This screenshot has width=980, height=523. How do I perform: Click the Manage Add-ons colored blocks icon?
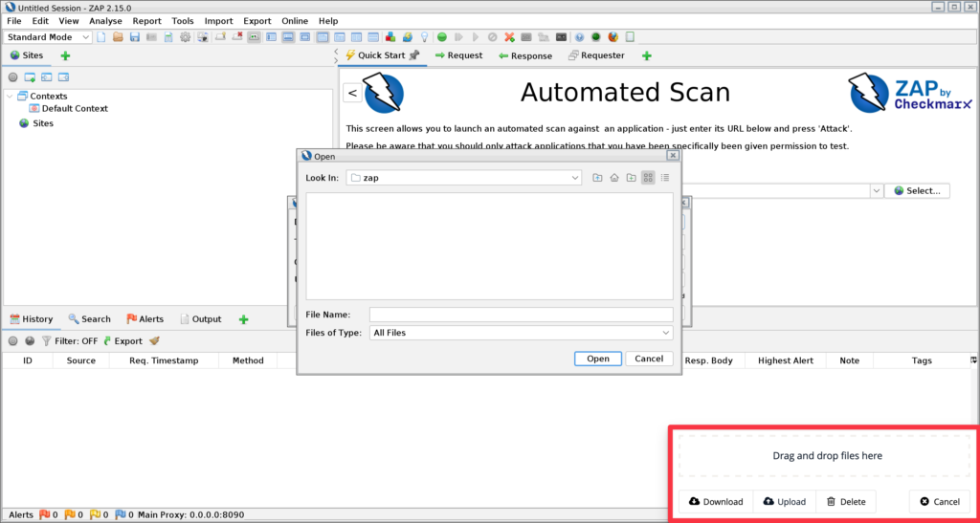click(390, 37)
